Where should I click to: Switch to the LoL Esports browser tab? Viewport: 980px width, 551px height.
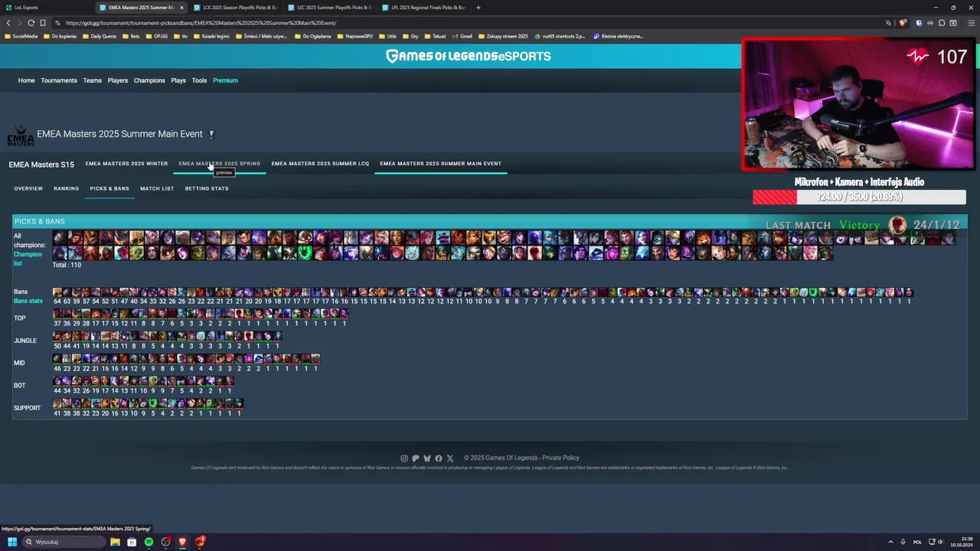click(x=46, y=8)
